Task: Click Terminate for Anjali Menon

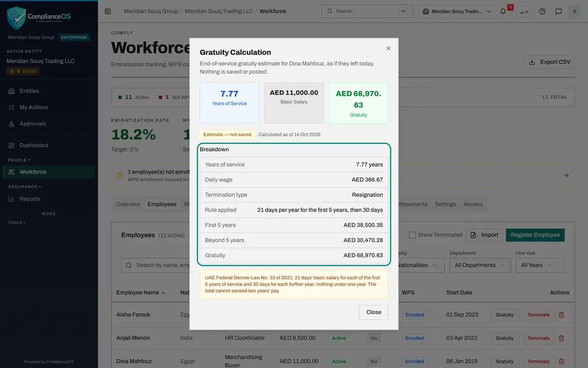Action: click(x=538, y=338)
